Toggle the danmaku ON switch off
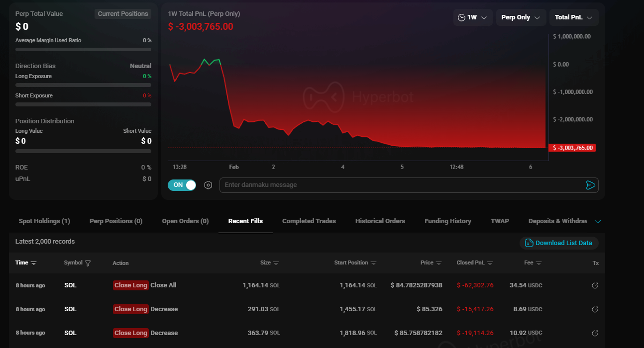Screen dimensions: 644x348 pos(182,185)
